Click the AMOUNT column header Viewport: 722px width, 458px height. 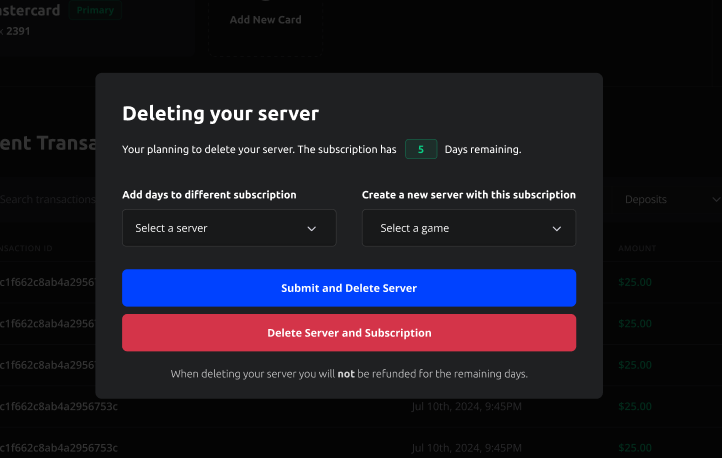637,247
